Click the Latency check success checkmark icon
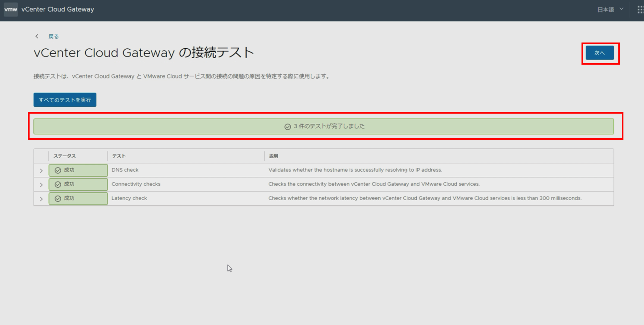This screenshot has height=325, width=644. click(x=58, y=199)
